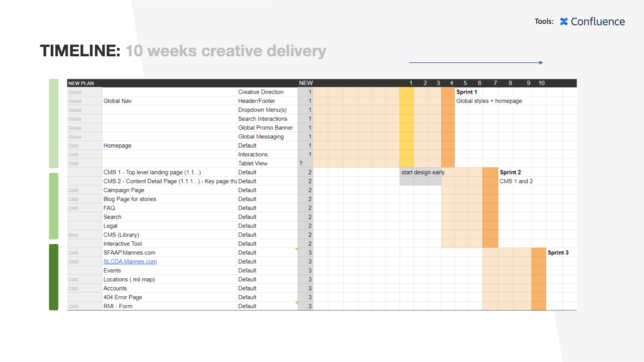
Task: Click the dark green phase bar
Action: tap(54, 277)
